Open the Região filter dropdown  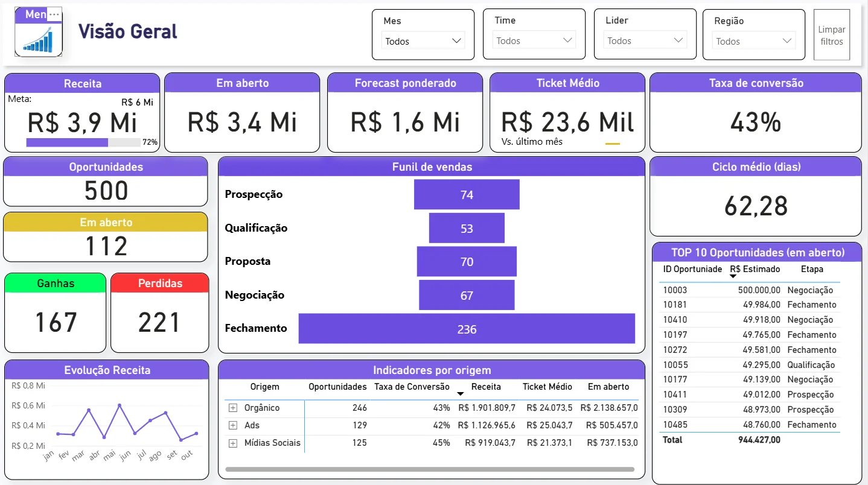(754, 41)
